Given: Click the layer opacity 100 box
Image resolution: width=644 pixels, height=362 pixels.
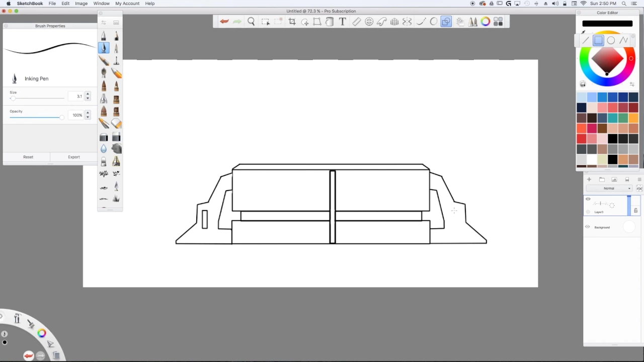Looking at the screenshot, I should point(639,188).
